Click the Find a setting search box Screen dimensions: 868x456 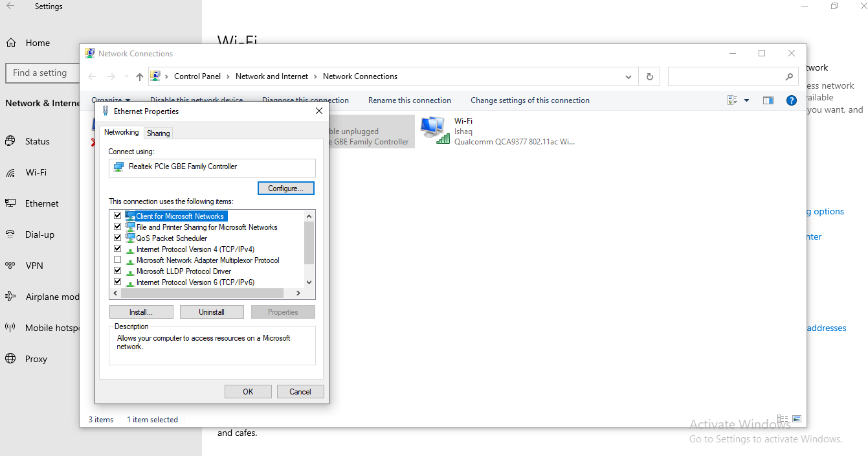[42, 73]
